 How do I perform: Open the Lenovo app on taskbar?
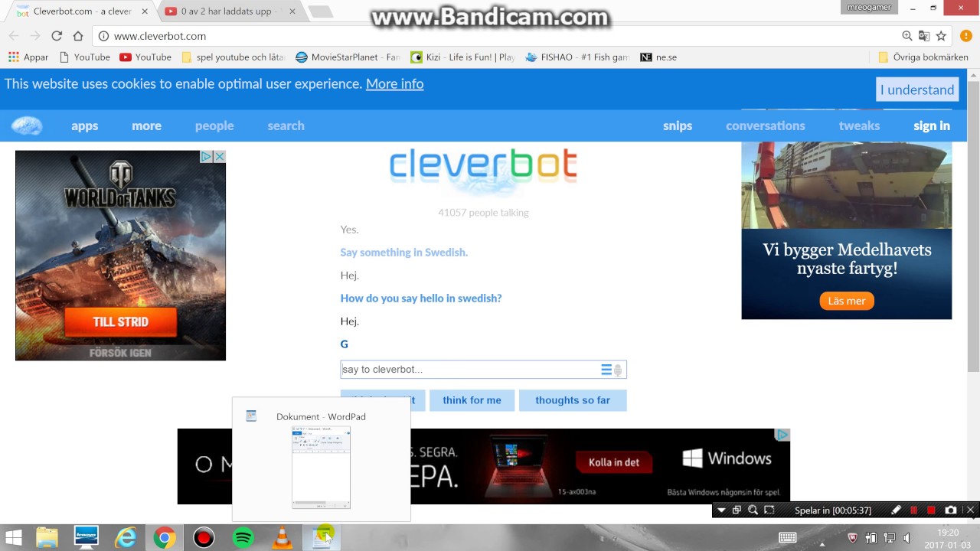(87, 538)
